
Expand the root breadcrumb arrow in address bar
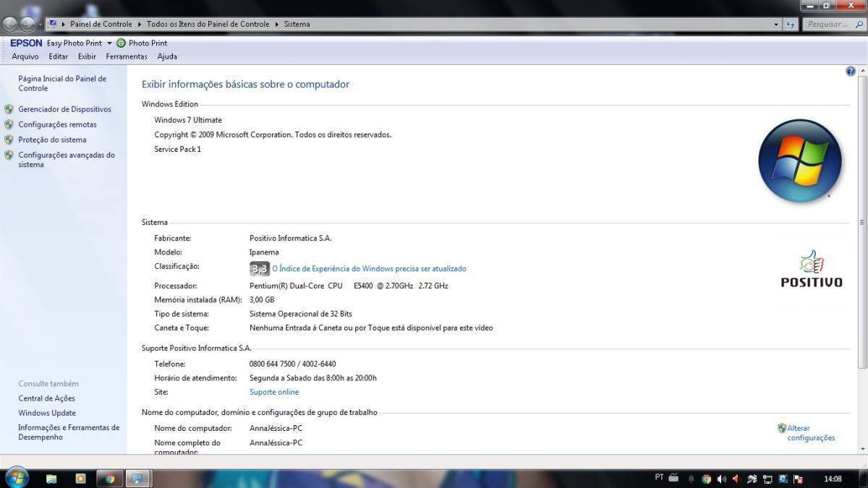click(x=63, y=24)
